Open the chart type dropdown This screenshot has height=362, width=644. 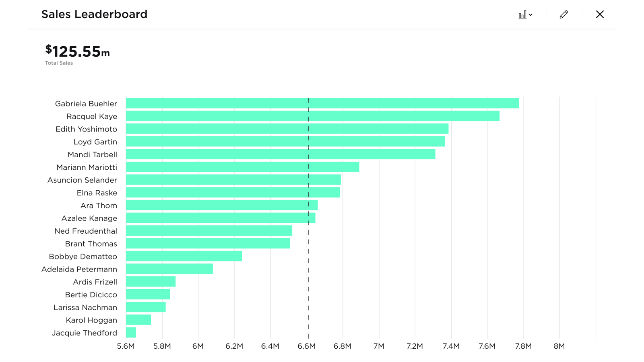tap(525, 15)
